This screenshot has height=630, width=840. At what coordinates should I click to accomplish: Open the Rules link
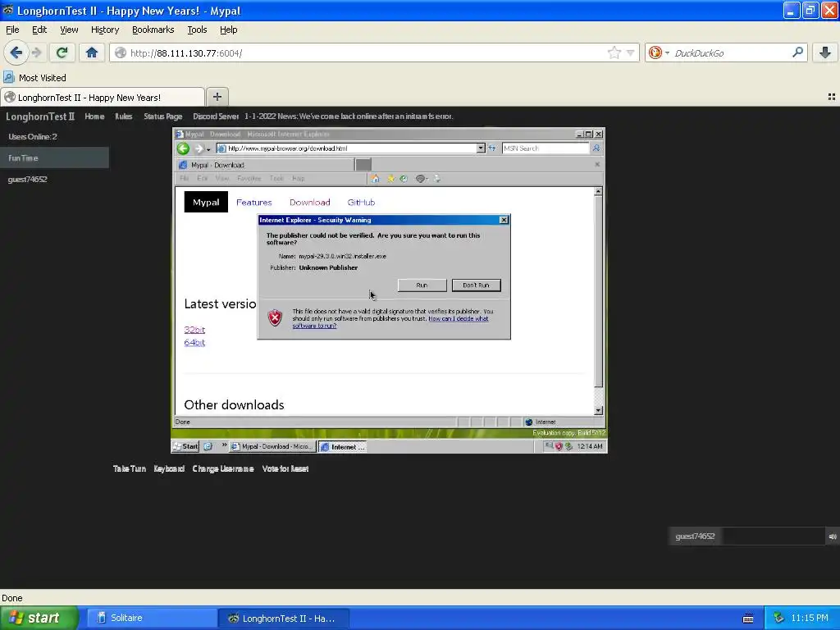(x=124, y=116)
